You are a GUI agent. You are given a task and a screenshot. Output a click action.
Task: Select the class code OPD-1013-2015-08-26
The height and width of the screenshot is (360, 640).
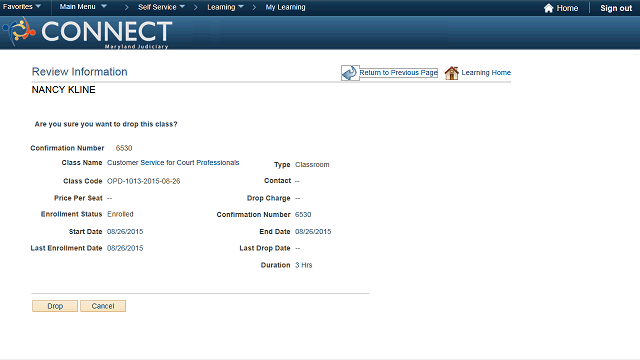pos(143,181)
